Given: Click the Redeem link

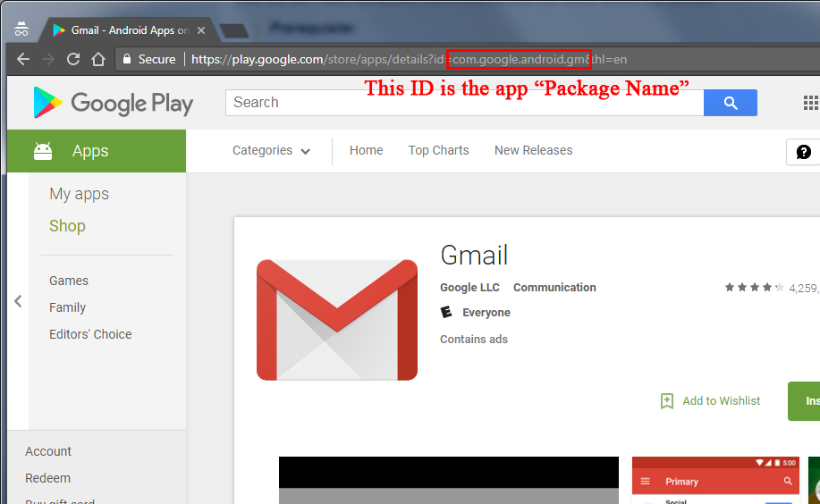Looking at the screenshot, I should point(47,478).
